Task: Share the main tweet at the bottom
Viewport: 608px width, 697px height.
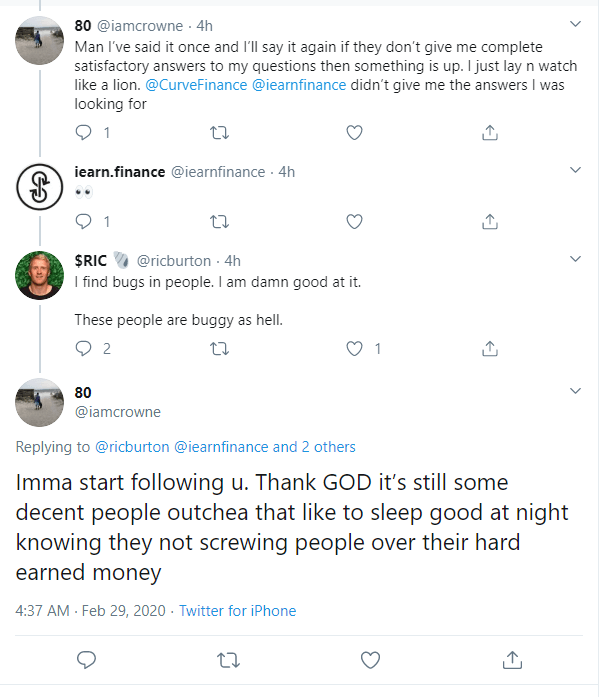Action: coord(512,659)
